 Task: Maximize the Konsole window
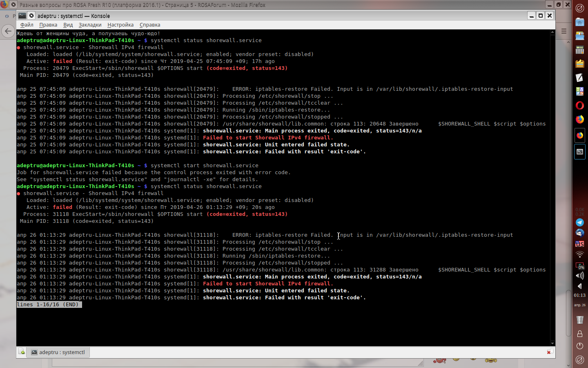pyautogui.click(x=541, y=16)
